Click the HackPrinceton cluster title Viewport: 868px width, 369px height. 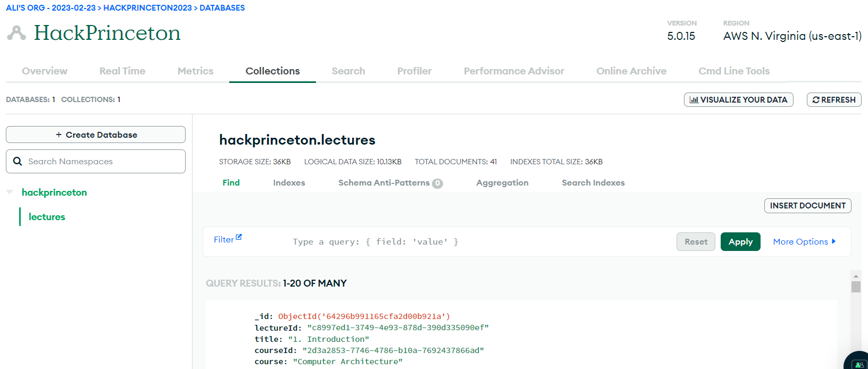pyautogui.click(x=107, y=33)
